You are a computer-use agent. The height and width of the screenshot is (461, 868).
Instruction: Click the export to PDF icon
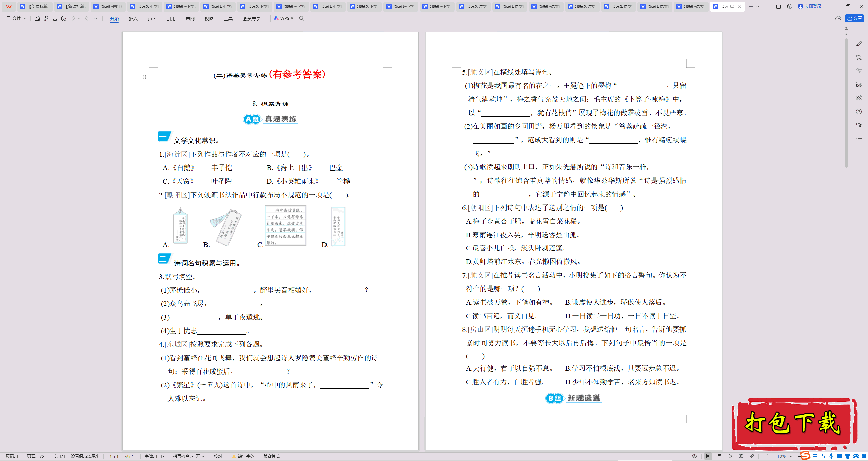point(46,18)
